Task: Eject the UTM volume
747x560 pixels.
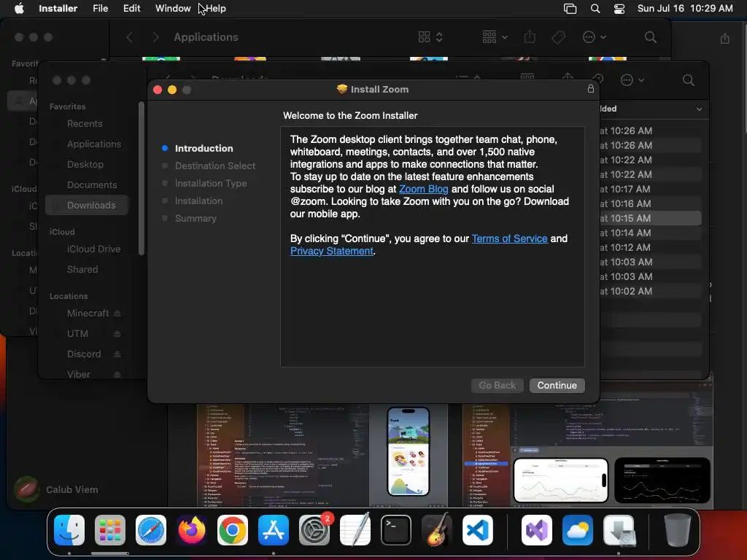Action: click(x=117, y=334)
